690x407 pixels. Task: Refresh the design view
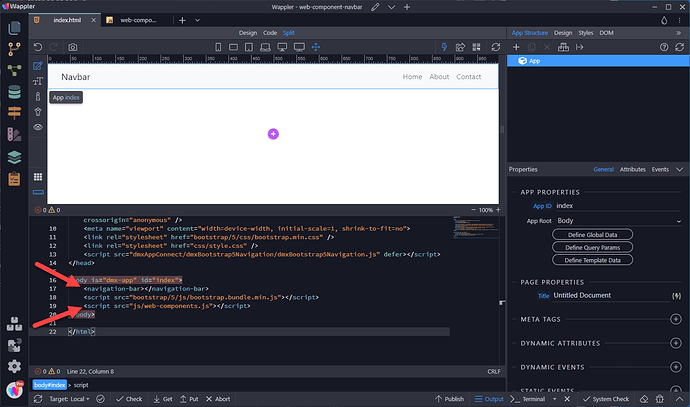pos(496,47)
